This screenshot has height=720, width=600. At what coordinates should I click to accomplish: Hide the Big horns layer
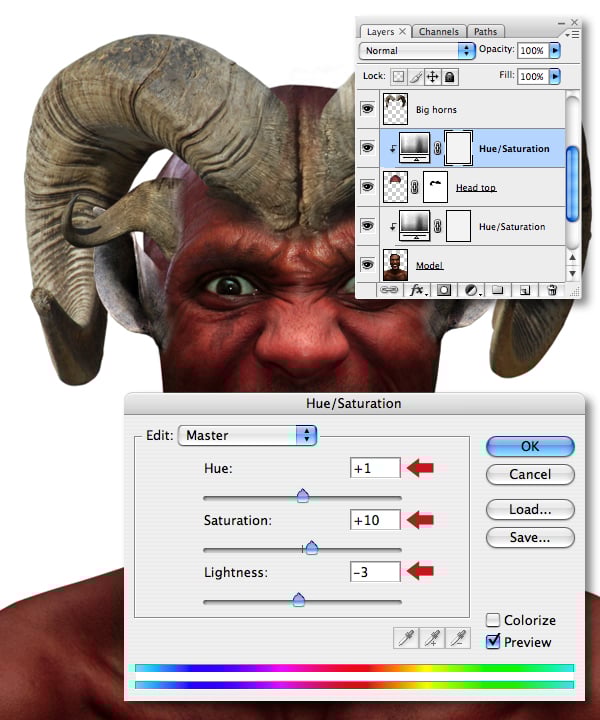point(367,109)
